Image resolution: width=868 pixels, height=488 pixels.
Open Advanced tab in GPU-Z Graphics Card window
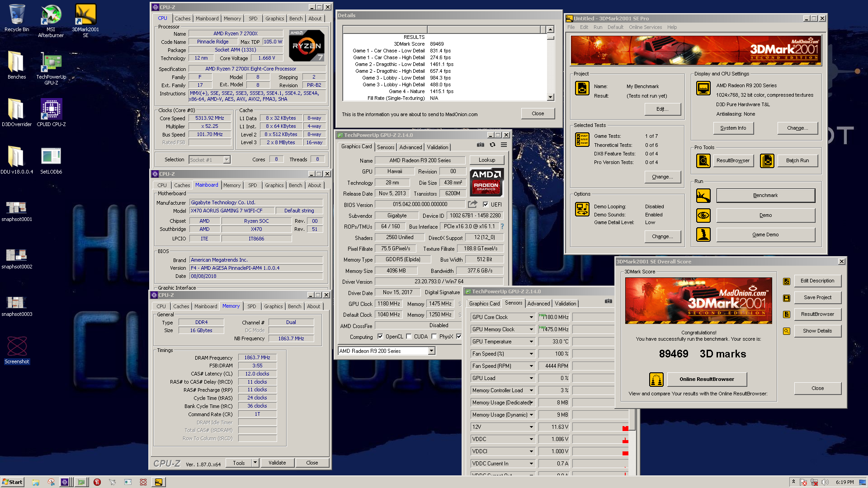coord(410,147)
